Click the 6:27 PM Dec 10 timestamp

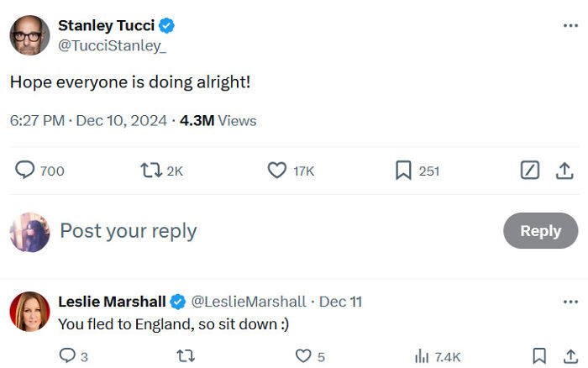(x=87, y=120)
